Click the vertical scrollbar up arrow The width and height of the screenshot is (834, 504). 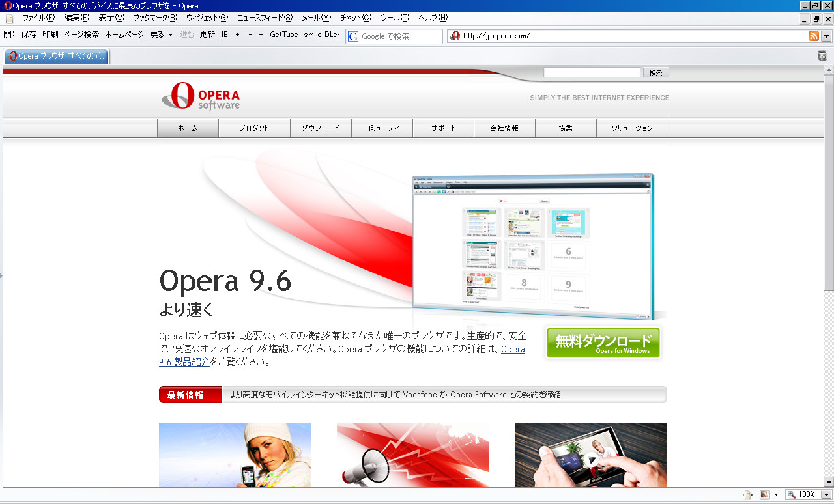tap(829, 70)
